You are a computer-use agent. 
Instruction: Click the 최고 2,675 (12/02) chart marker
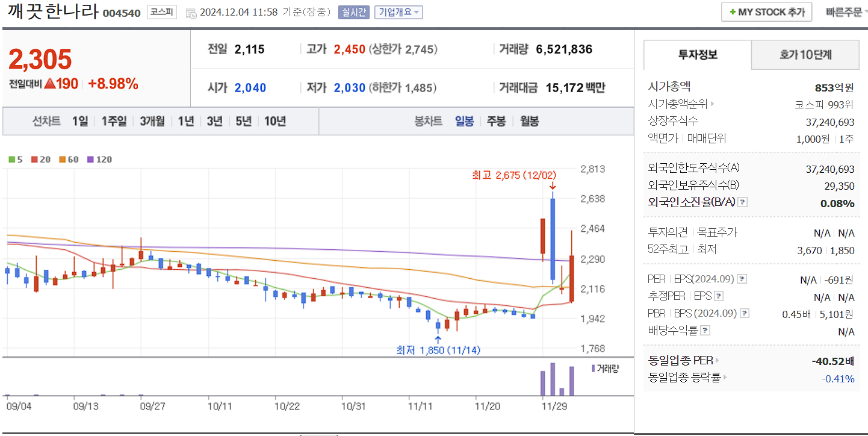pyautogui.click(x=513, y=176)
